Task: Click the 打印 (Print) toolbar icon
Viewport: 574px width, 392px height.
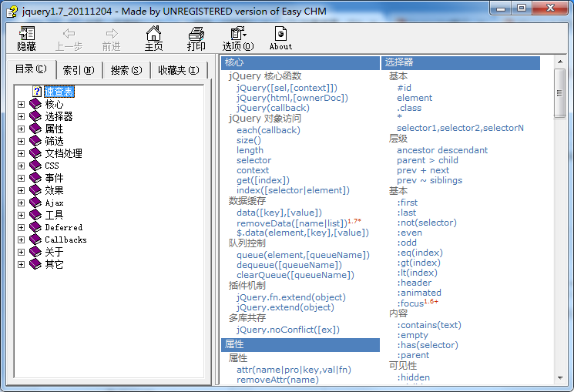Action: click(196, 34)
